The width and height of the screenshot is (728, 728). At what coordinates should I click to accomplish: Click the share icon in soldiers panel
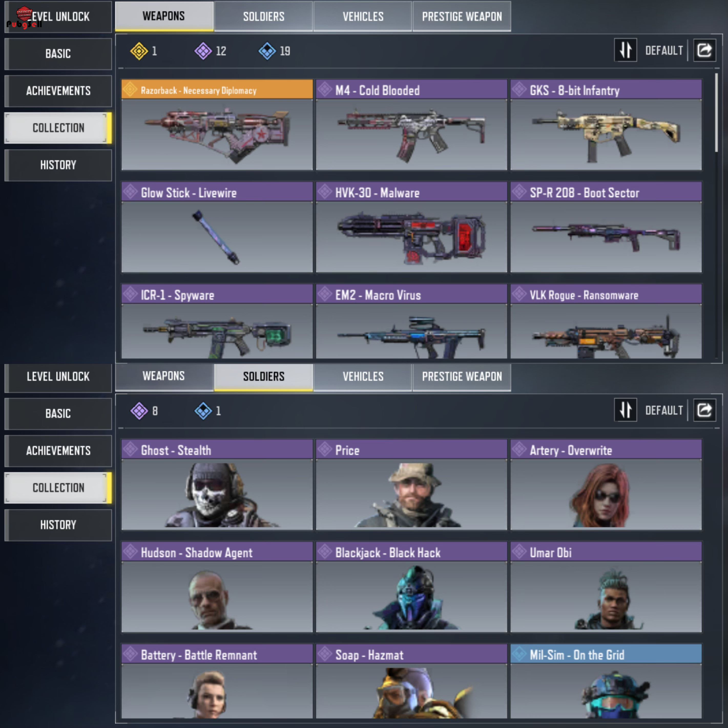705,410
